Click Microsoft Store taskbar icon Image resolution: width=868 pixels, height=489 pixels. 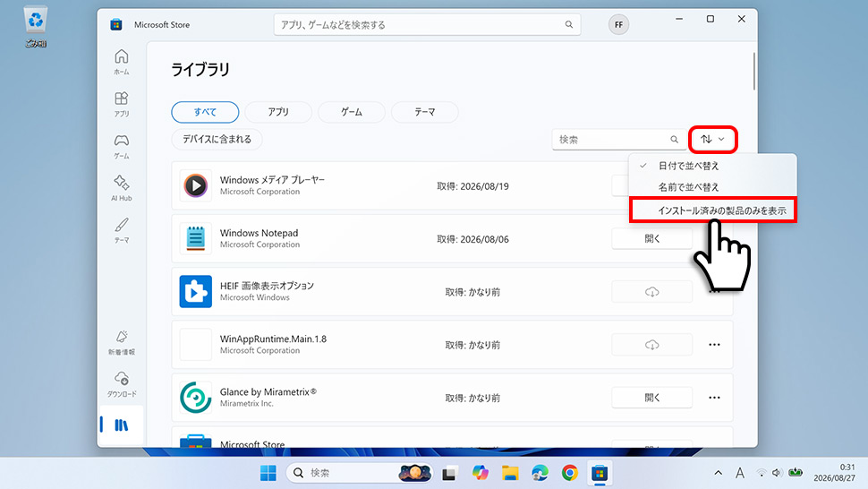[x=600, y=473]
